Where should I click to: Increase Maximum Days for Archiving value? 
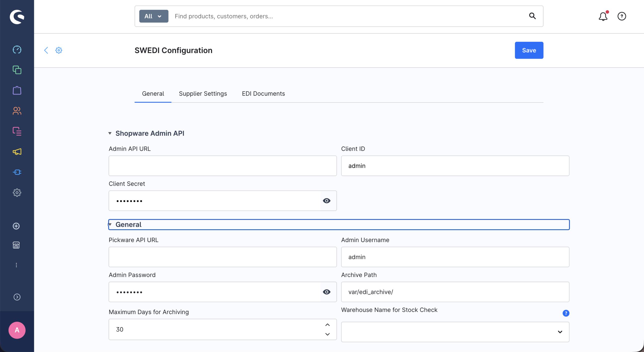click(x=327, y=325)
